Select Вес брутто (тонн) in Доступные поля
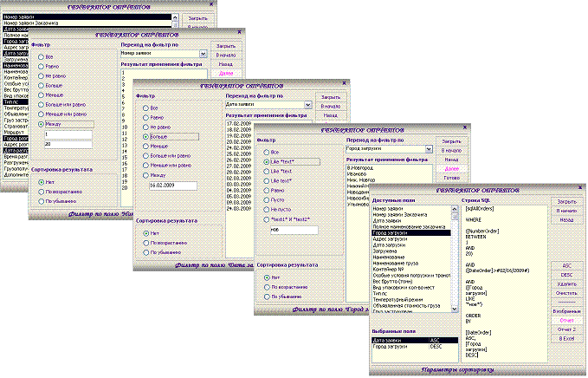Screen dimensions: 588x378 [411, 281]
